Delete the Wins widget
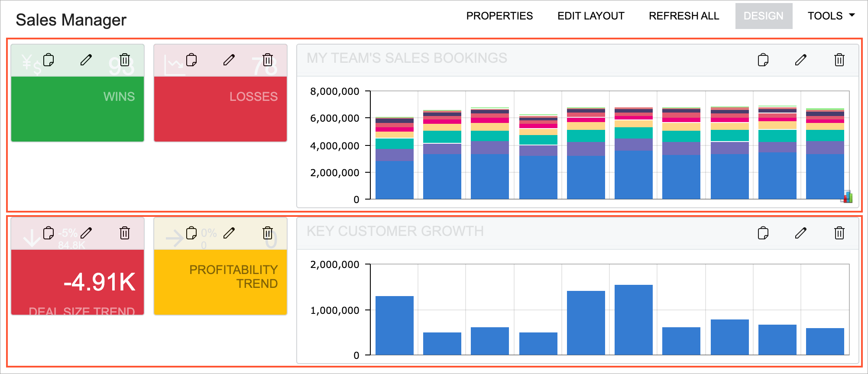Image resolution: width=868 pixels, height=374 pixels. coord(125,60)
